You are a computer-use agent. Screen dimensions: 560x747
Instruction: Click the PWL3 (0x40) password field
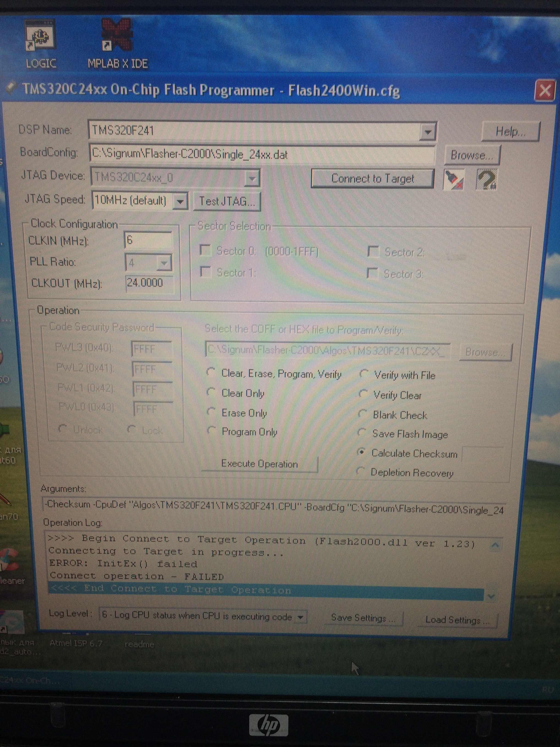coord(152,349)
